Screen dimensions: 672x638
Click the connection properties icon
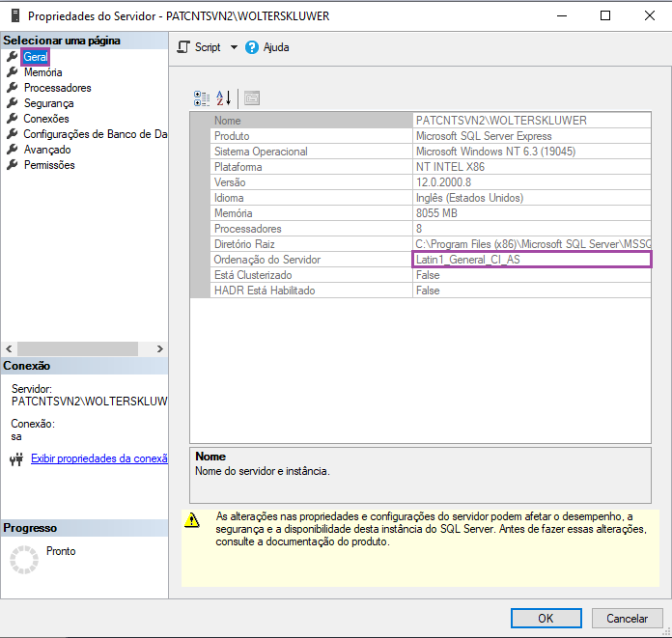pos(15,459)
